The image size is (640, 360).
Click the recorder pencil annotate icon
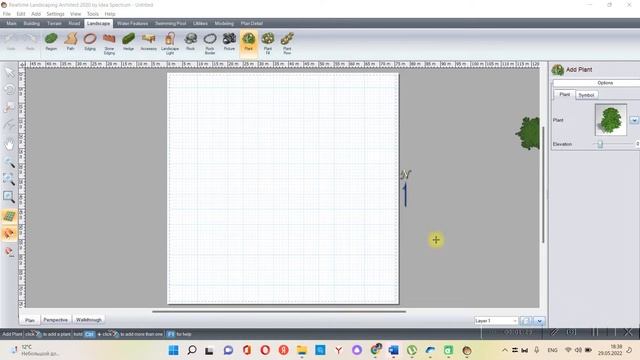point(554,332)
